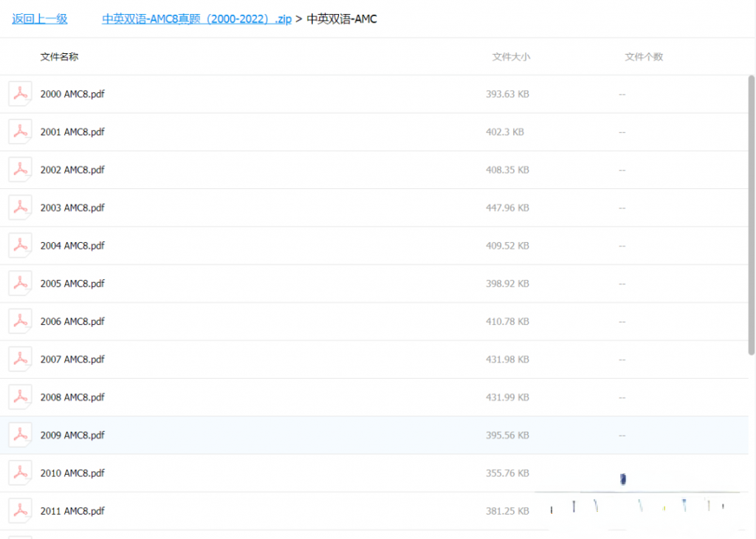Select the file name 2011 AMC8.pdf
The height and width of the screenshot is (539, 756).
point(72,511)
